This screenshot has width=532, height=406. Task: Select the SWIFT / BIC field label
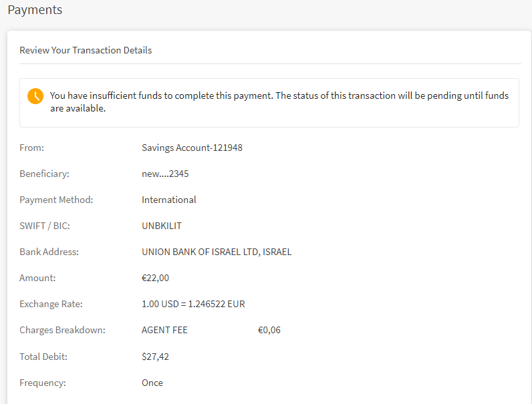point(45,226)
